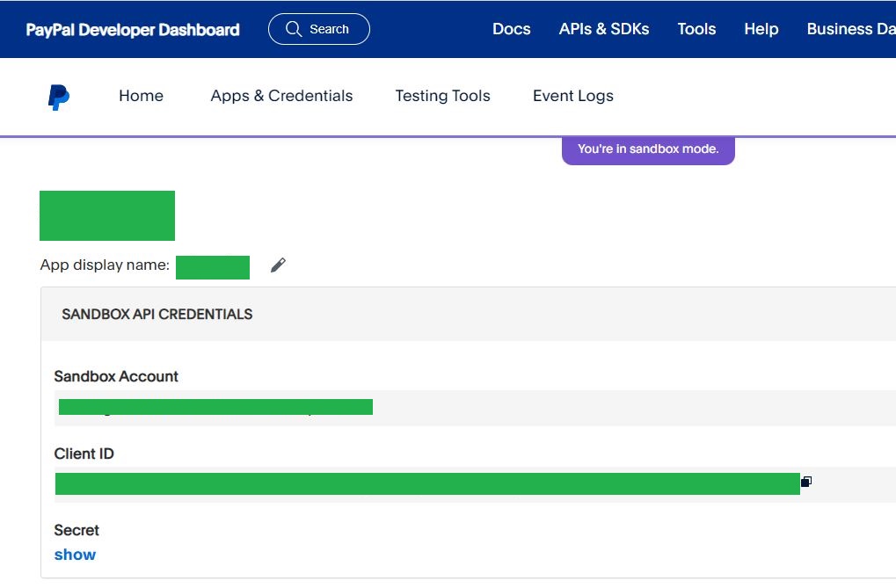Open the Docs menu
This screenshot has height=588, width=896.
[x=511, y=29]
